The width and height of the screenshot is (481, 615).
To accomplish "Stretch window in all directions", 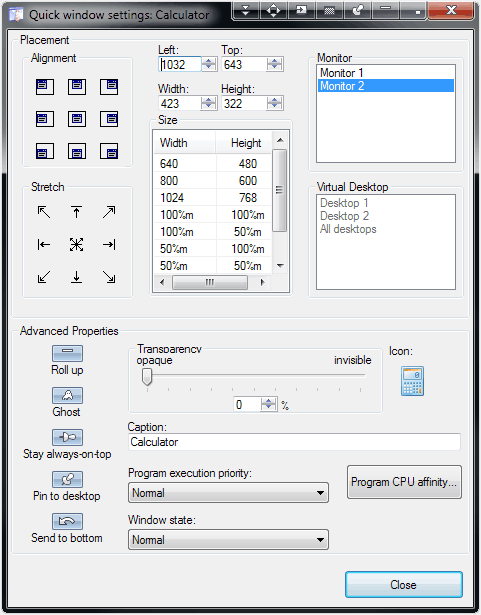I will [x=77, y=245].
